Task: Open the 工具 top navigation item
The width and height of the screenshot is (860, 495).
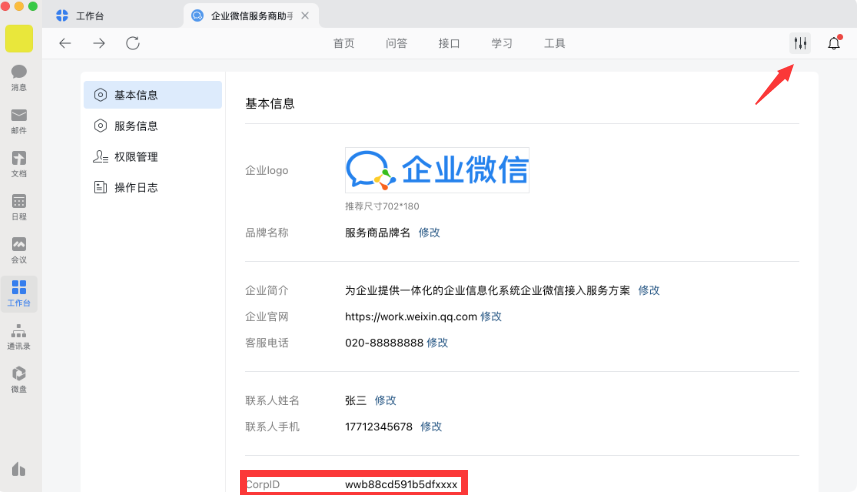Action: 554,44
